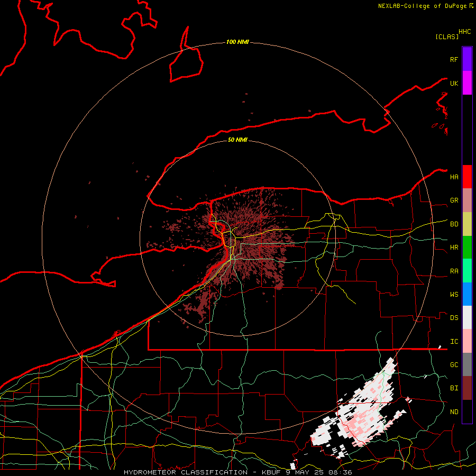Image resolution: width=476 pixels, height=476 pixels.
Task: Click the GR legend label
Action: (454, 200)
